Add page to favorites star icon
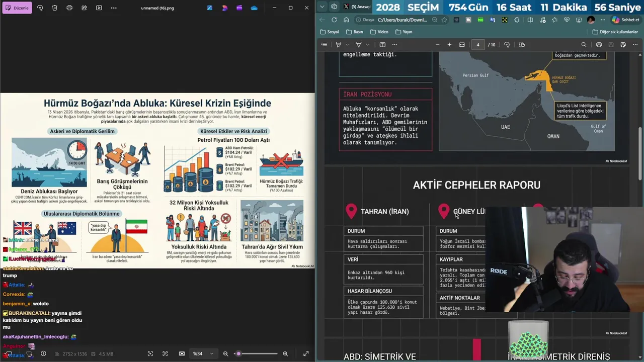644x362 pixels. 444,20
